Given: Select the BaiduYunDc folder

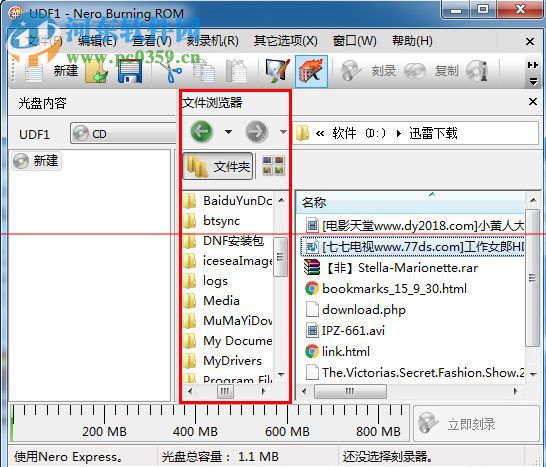Looking at the screenshot, I should (228, 201).
